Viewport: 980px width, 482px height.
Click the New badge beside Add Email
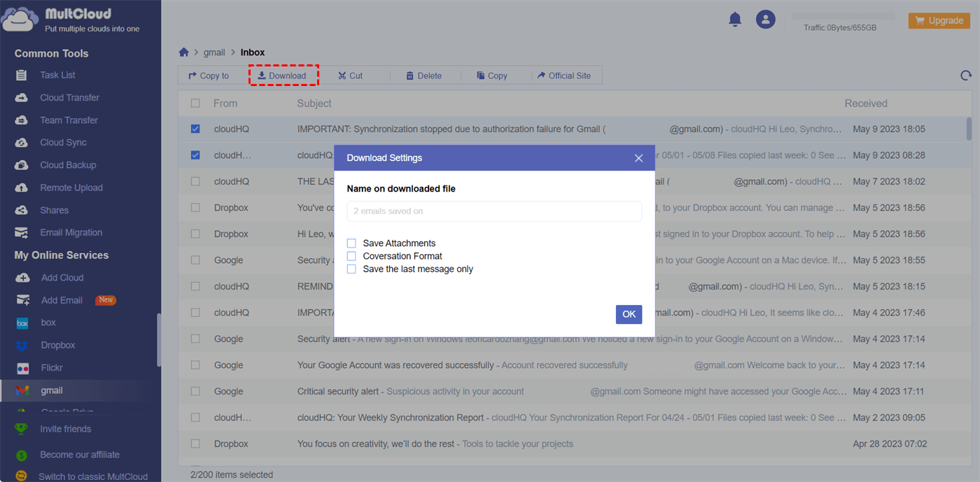point(106,300)
